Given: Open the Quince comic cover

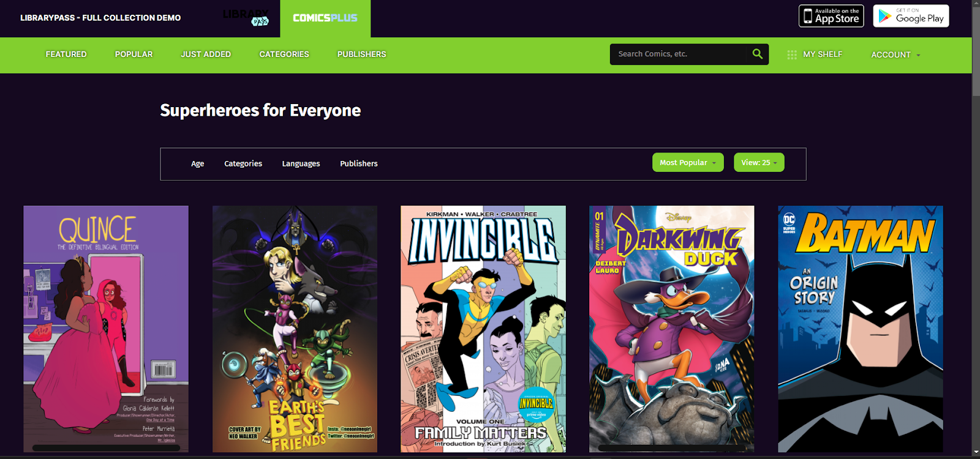Looking at the screenshot, I should pos(106,329).
